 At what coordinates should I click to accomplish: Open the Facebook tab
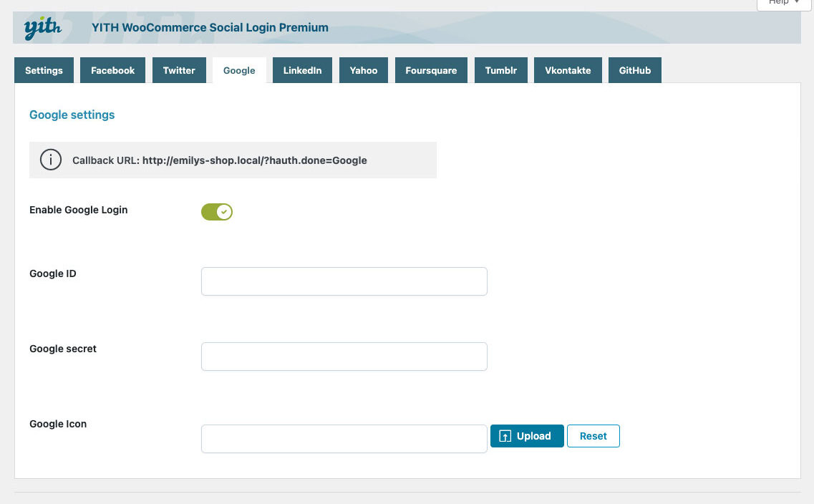coord(112,70)
